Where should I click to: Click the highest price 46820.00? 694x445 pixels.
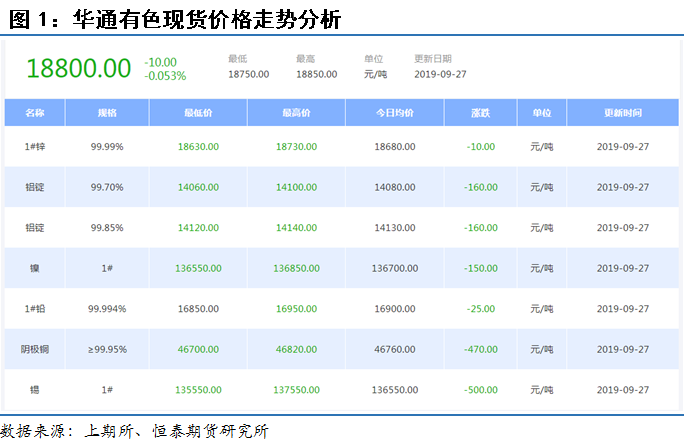[x=297, y=349]
